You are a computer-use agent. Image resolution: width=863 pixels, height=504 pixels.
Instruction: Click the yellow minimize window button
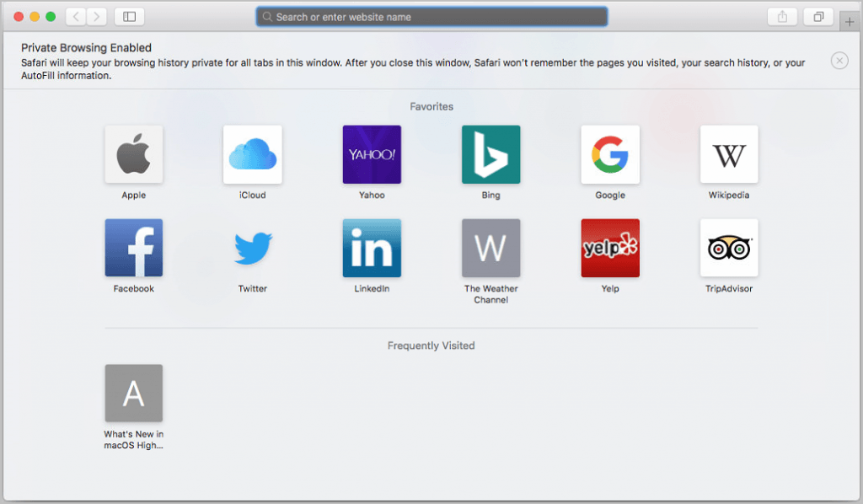click(x=35, y=17)
